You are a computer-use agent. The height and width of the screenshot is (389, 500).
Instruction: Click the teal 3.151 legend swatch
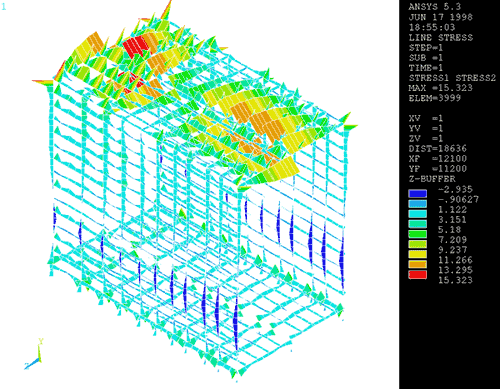point(418,224)
